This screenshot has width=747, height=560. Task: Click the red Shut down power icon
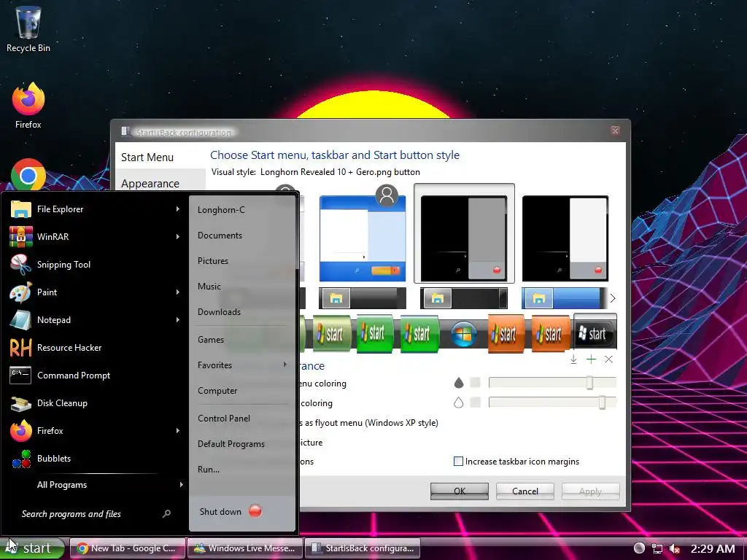click(x=255, y=511)
